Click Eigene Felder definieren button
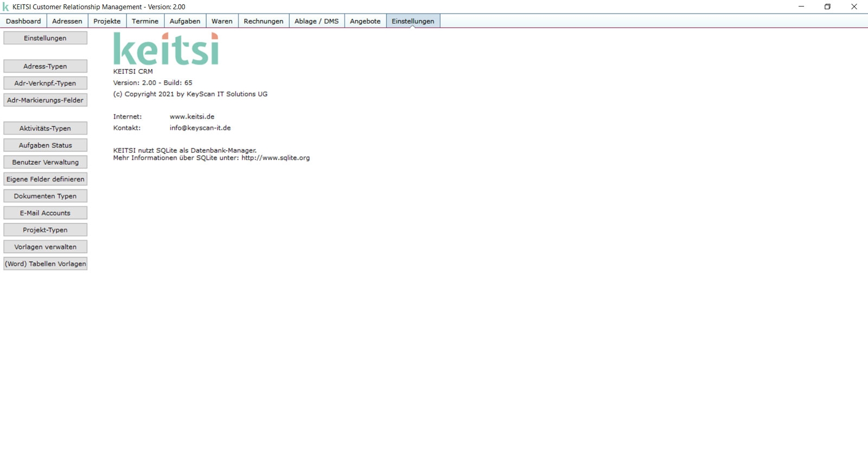 point(45,179)
